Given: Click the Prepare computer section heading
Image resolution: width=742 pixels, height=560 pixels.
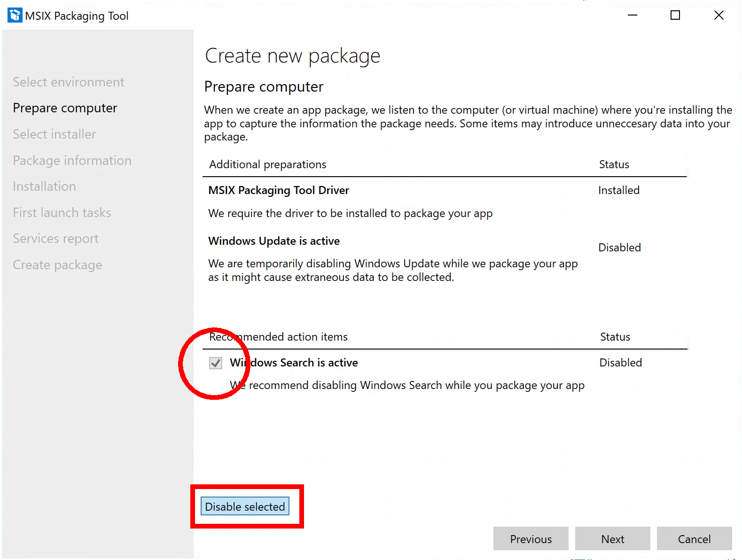Looking at the screenshot, I should pos(264,87).
